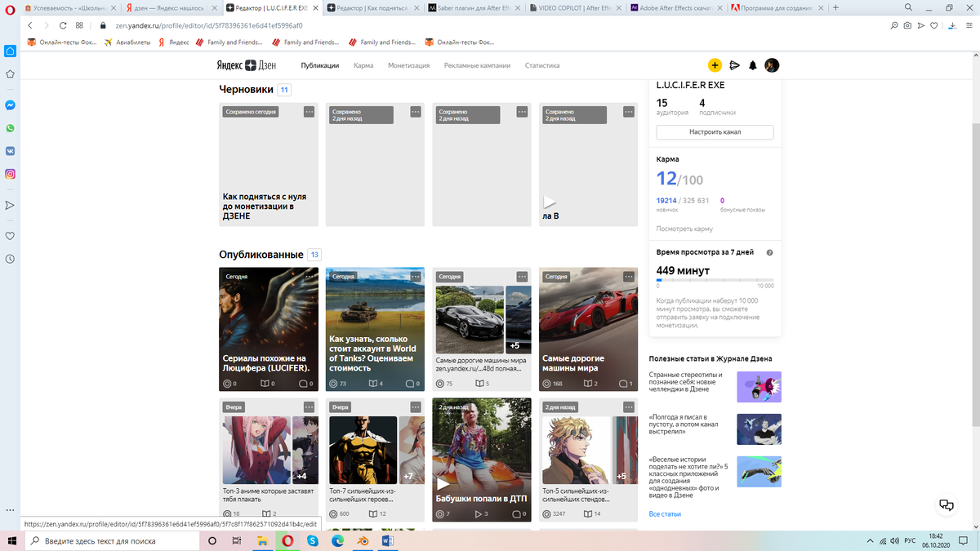
Task: Open the Авиабилеты bookmark
Action: pyautogui.click(x=127, y=42)
